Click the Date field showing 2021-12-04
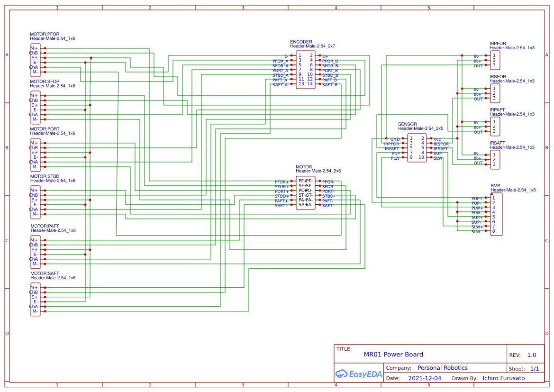Image resolution: width=554 pixels, height=392 pixels. 425,378
